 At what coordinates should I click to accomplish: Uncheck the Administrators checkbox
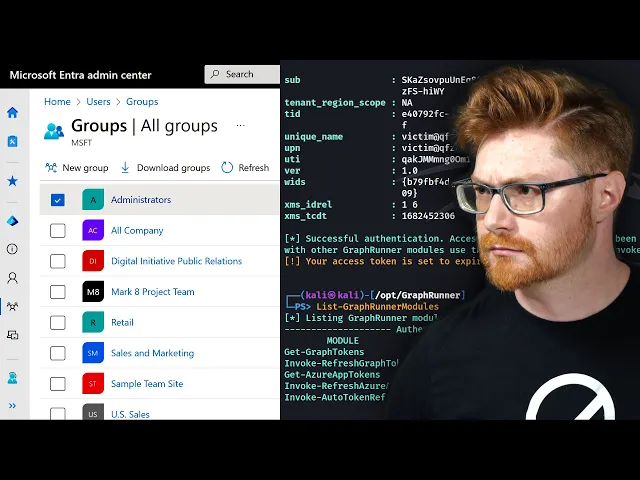(58, 200)
